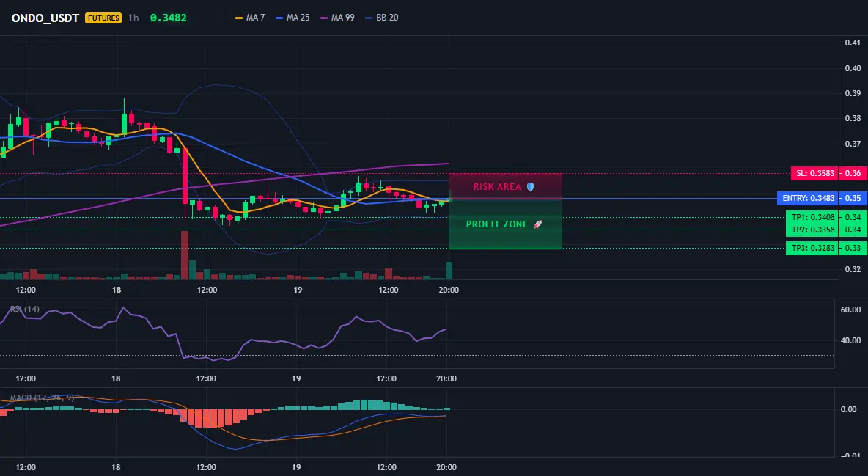Viewport: 868px width, 476px height.
Task: Click the 20:00 time marker on main chart
Action: [449, 290]
